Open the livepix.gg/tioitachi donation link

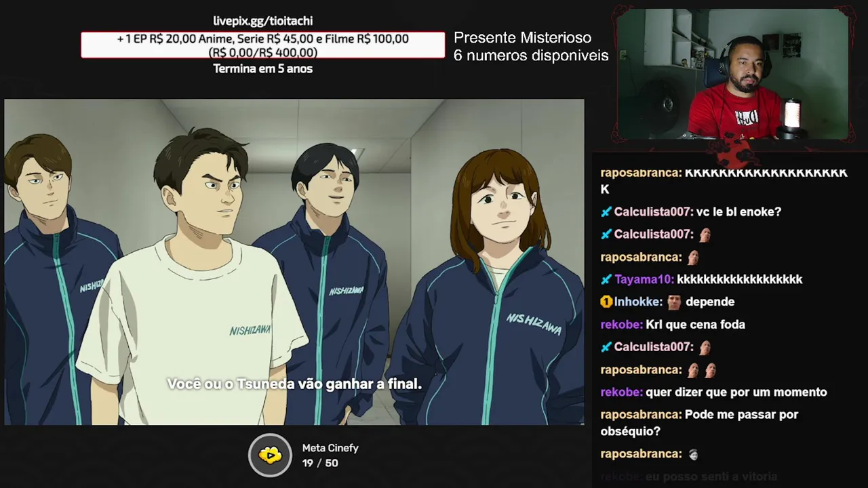coord(263,21)
